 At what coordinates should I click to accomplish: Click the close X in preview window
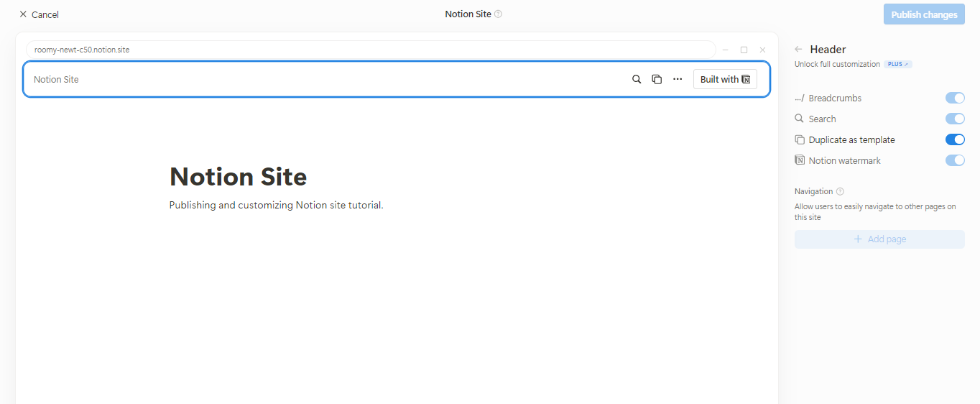pyautogui.click(x=762, y=50)
